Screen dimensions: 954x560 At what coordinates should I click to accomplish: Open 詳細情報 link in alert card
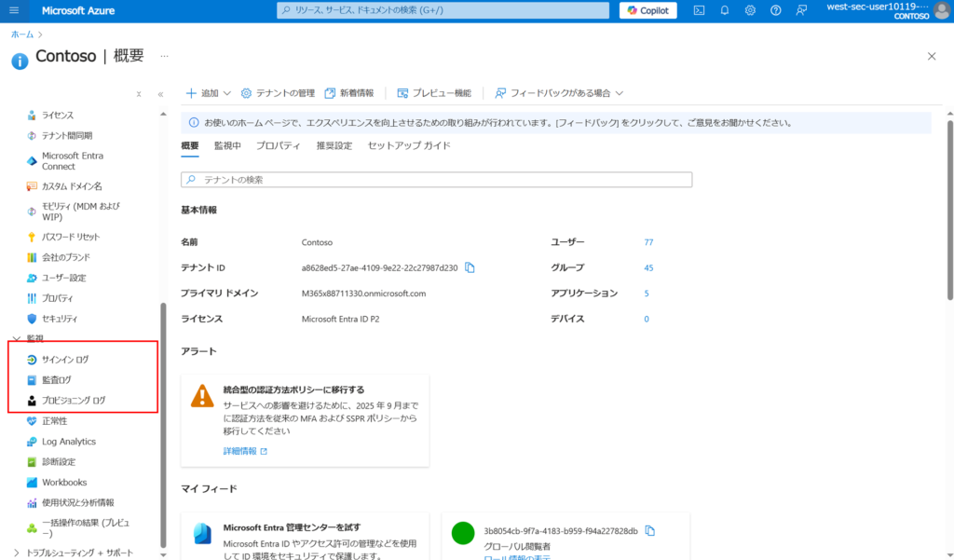[x=245, y=451]
